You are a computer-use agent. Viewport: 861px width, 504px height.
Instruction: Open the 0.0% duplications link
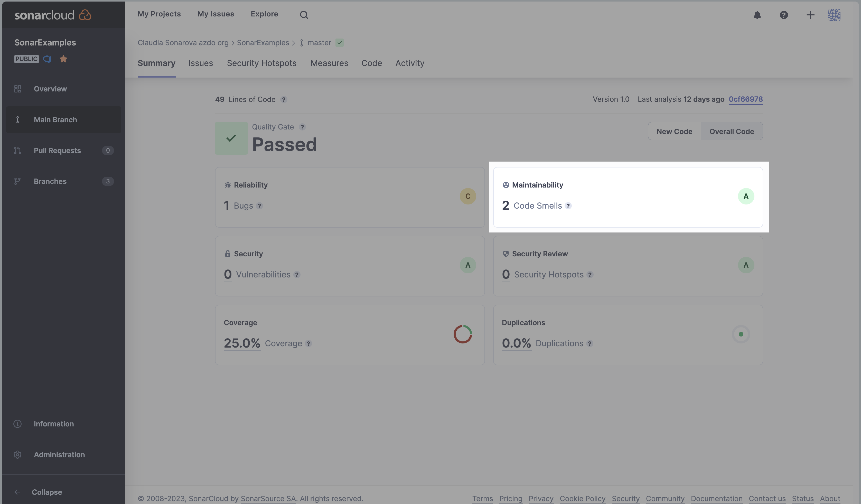(x=516, y=343)
